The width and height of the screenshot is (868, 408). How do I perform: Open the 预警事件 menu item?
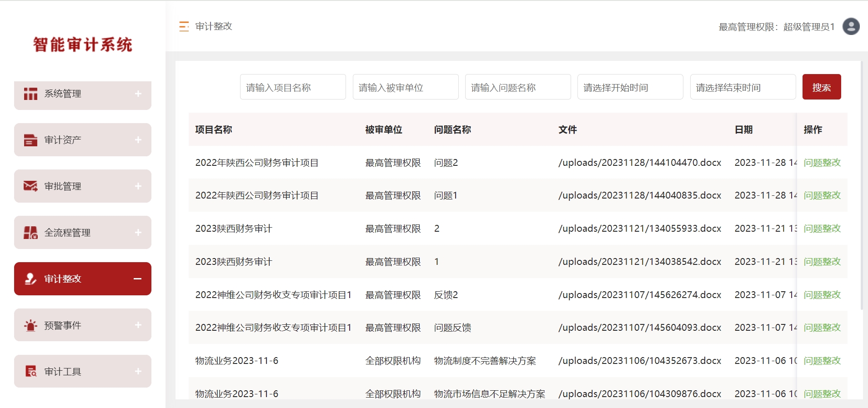(x=63, y=325)
